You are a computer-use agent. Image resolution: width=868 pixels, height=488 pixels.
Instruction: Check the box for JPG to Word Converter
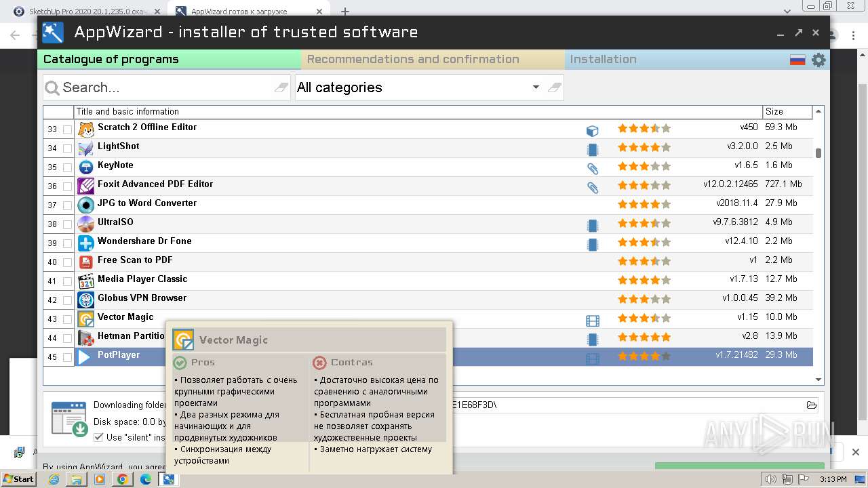tap(67, 205)
